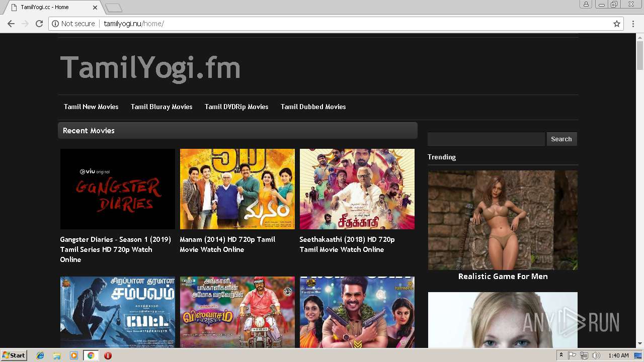Click the Search button
The width and height of the screenshot is (644, 362).
pyautogui.click(x=561, y=139)
